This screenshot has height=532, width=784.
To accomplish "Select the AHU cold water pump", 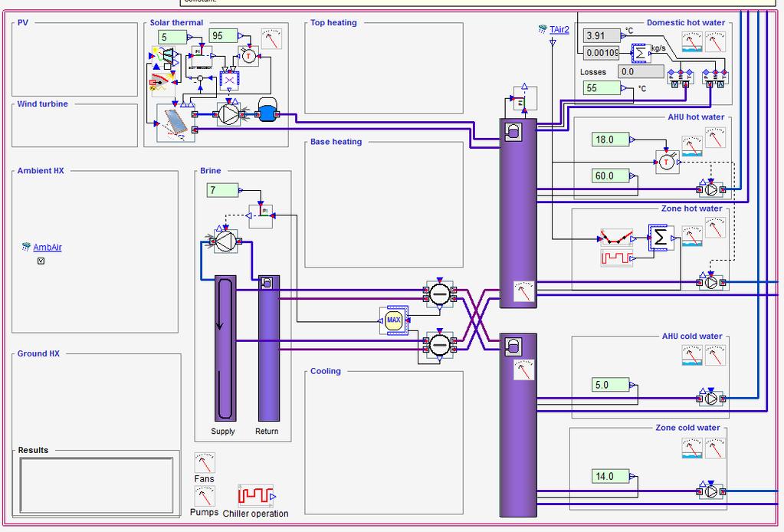I will 711,399.
